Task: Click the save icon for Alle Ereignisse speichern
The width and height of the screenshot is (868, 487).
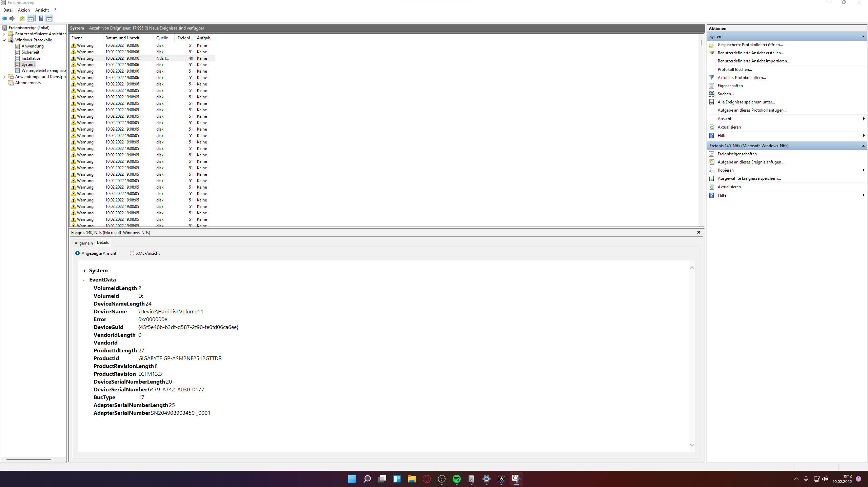Action: click(712, 102)
